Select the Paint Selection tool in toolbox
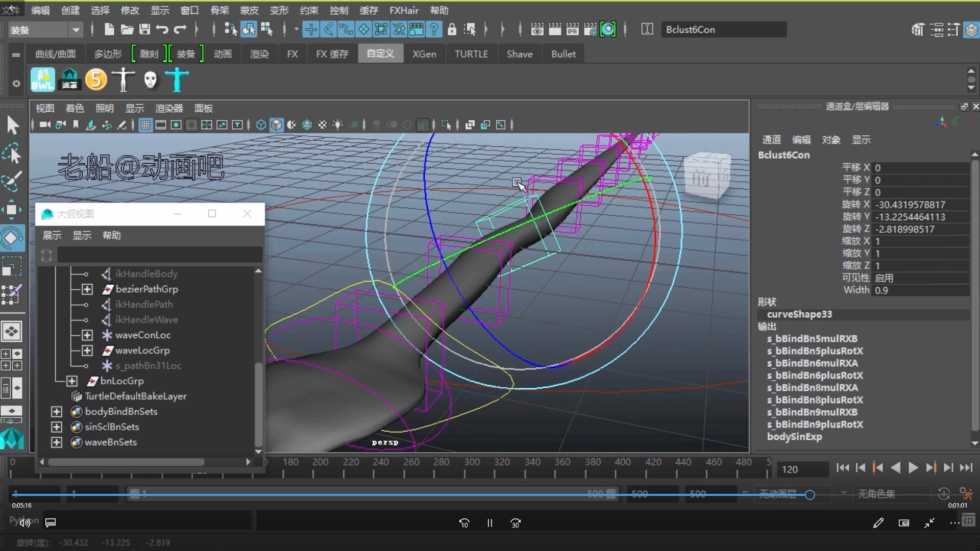This screenshot has height=551, width=980. point(12,181)
